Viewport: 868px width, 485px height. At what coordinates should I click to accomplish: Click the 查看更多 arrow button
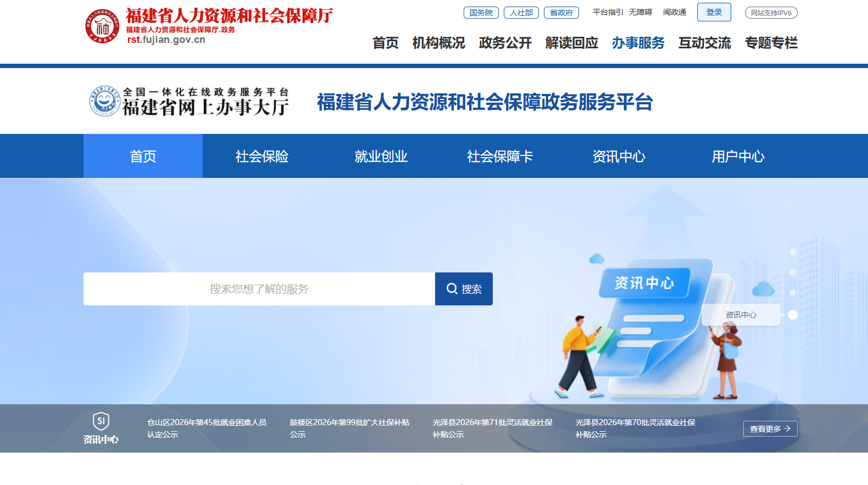(x=770, y=428)
